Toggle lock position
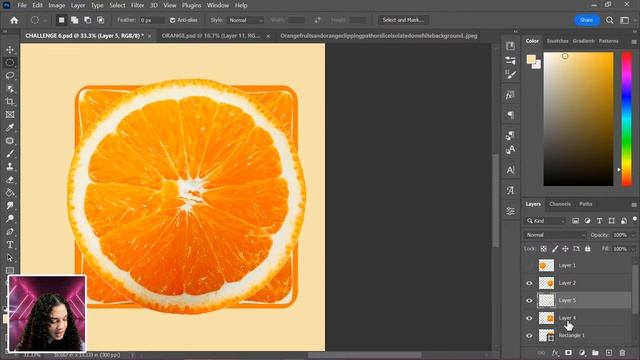This screenshot has width=640, height=360. 565,249
